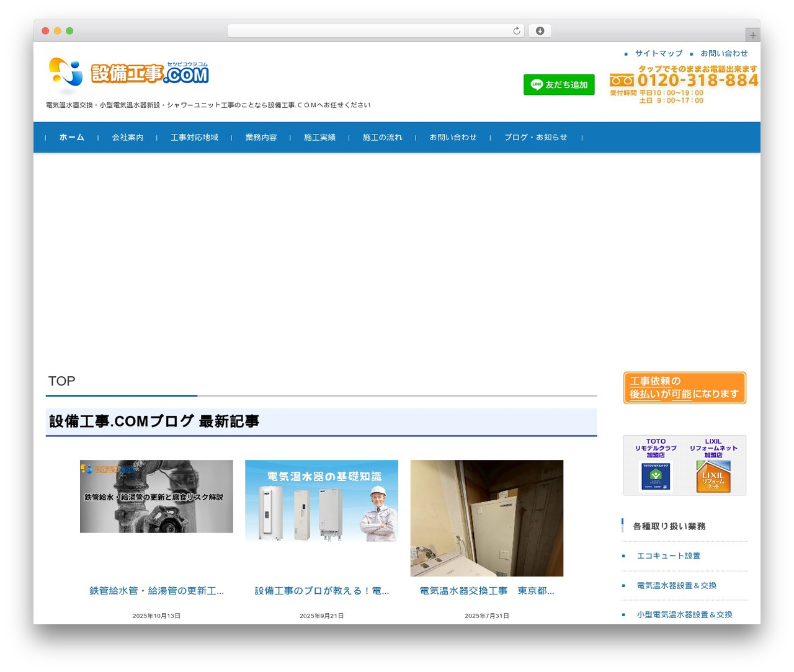794x672 pixels.
Task: Select 業務内容 in the navigation bar
Action: coord(261,138)
